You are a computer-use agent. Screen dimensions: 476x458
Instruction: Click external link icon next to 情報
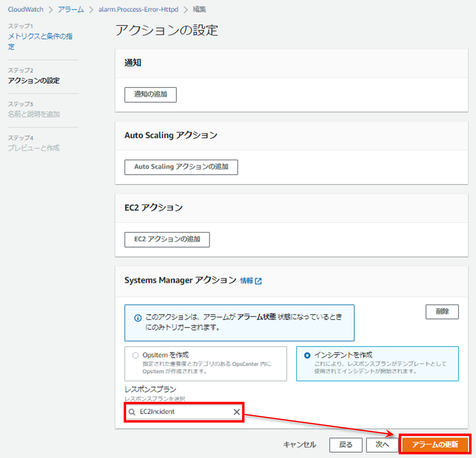[x=258, y=281]
